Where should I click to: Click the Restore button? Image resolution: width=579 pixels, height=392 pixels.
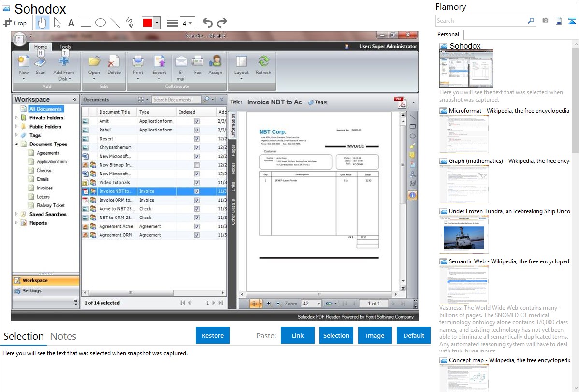click(x=213, y=335)
